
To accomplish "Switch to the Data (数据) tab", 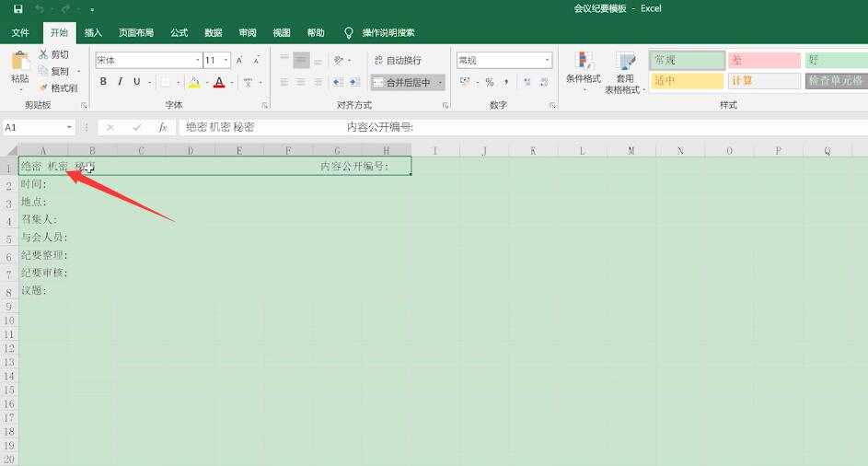I will tap(214, 32).
